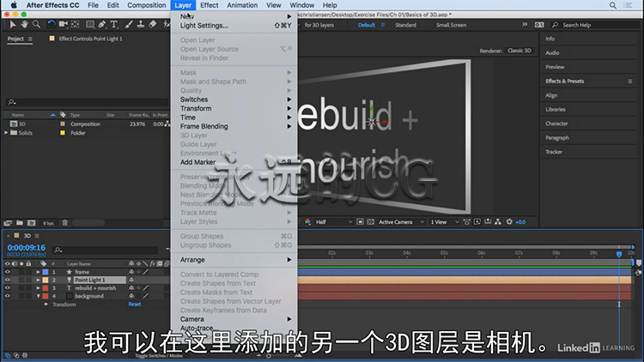This screenshot has height=362, width=644.
Task: Select the Eraser tool
Action: pyautogui.click(x=152, y=25)
